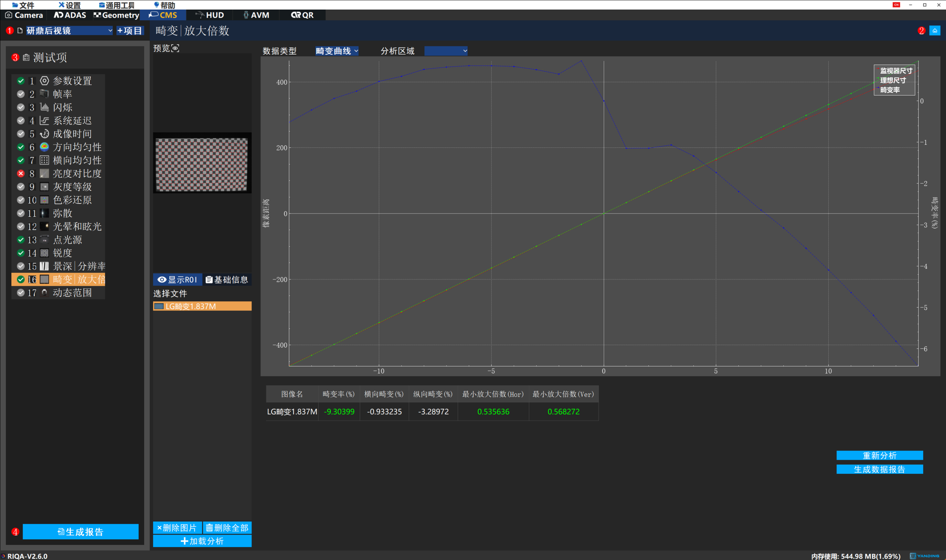
Task: Open the 研鼎后视镜 project dropdown
Action: pos(69,31)
